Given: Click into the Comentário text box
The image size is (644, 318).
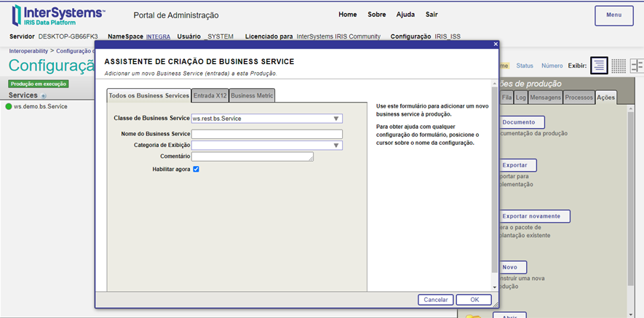Looking at the screenshot, I should click(252, 156).
